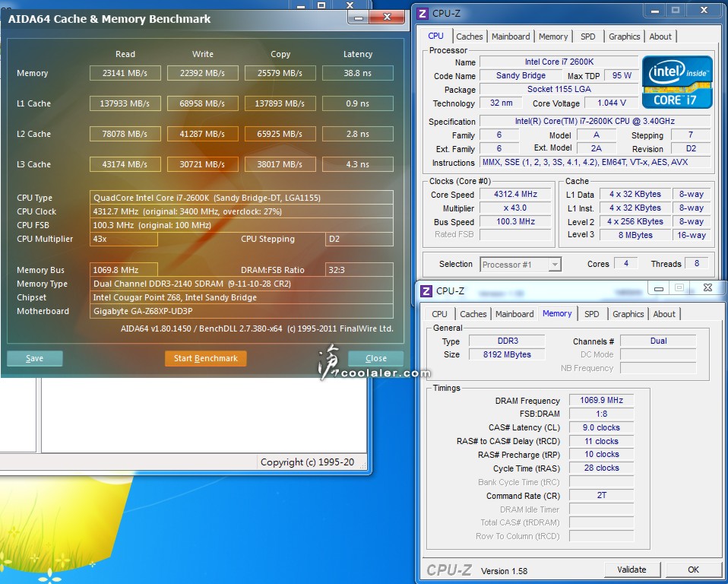Open the About tab in the CPU-Z processor window
This screenshot has width=728, height=584.
point(660,36)
